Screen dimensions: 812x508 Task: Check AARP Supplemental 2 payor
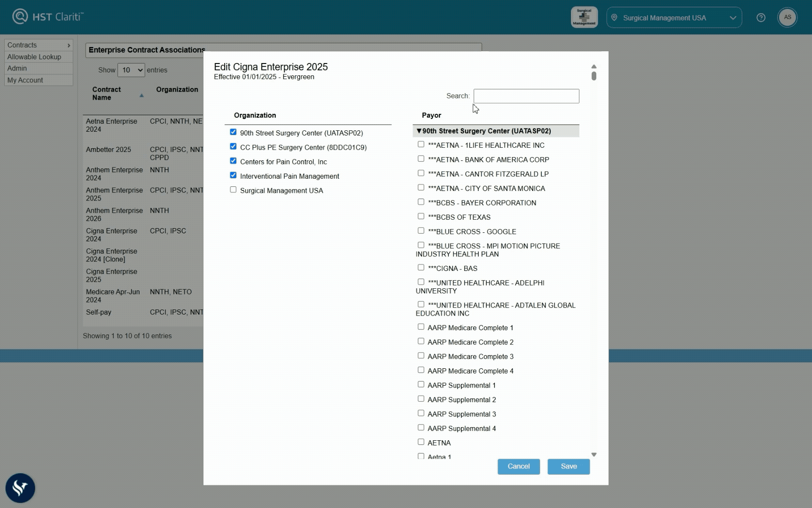(x=421, y=399)
